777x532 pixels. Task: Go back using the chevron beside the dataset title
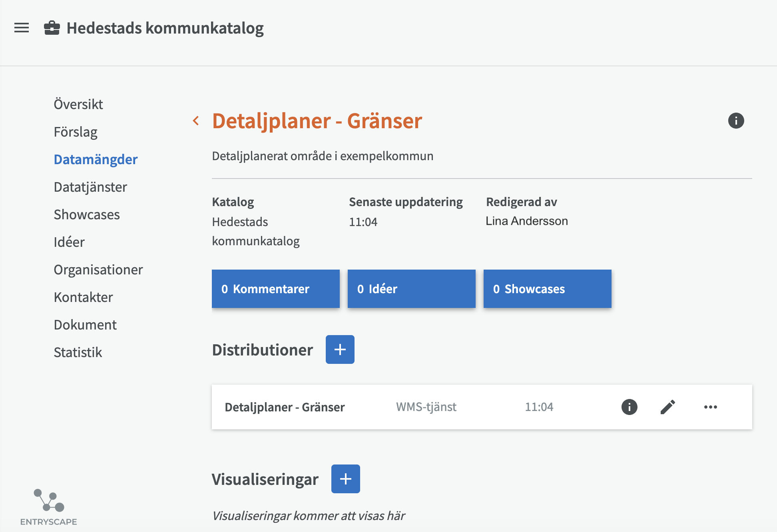pyautogui.click(x=196, y=120)
